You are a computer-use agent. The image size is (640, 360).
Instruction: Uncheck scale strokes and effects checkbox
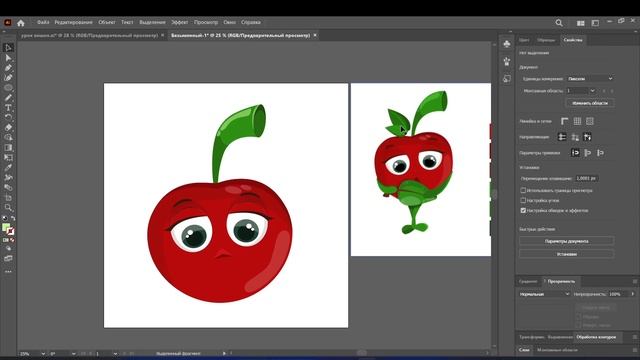(523, 211)
